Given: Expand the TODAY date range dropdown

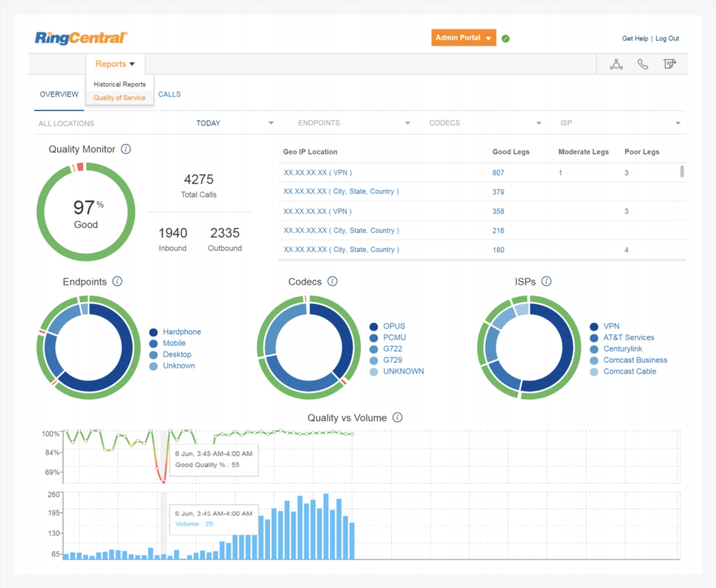Looking at the screenshot, I should 271,124.
